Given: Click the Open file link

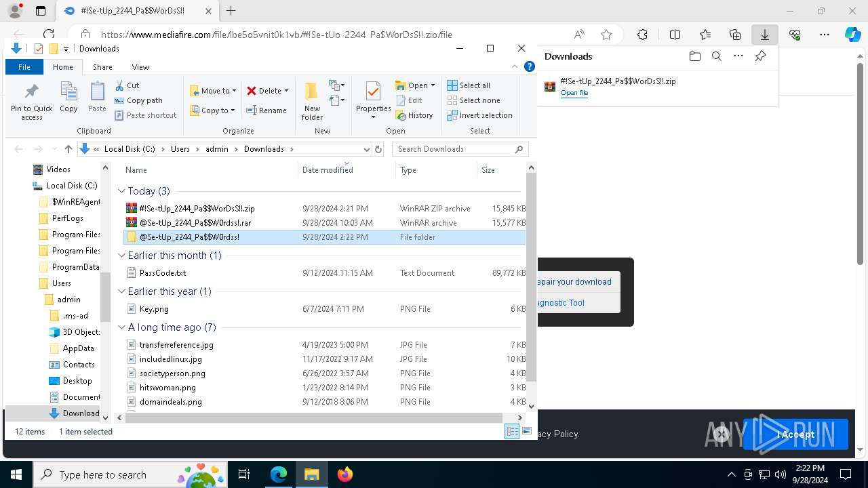Looking at the screenshot, I should pos(574,93).
